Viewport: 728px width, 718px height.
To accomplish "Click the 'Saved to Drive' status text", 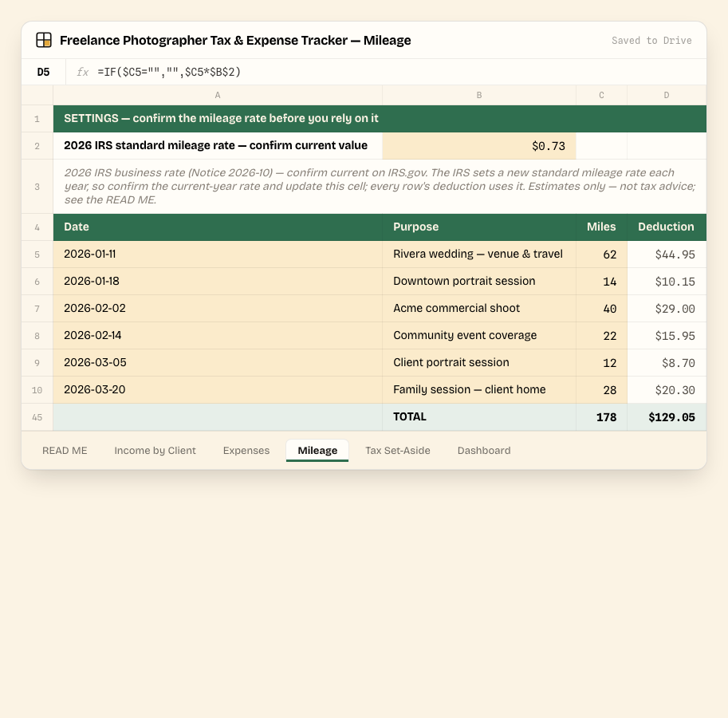I will [651, 41].
